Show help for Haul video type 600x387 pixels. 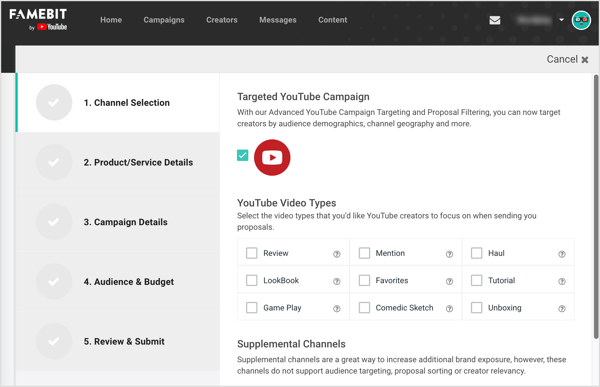(x=561, y=254)
